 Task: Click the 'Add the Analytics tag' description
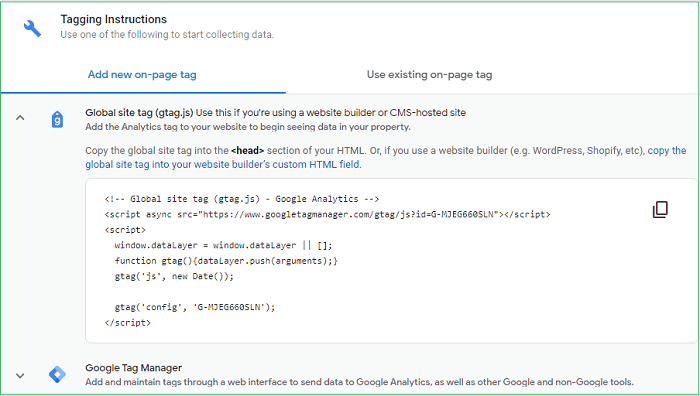click(248, 127)
